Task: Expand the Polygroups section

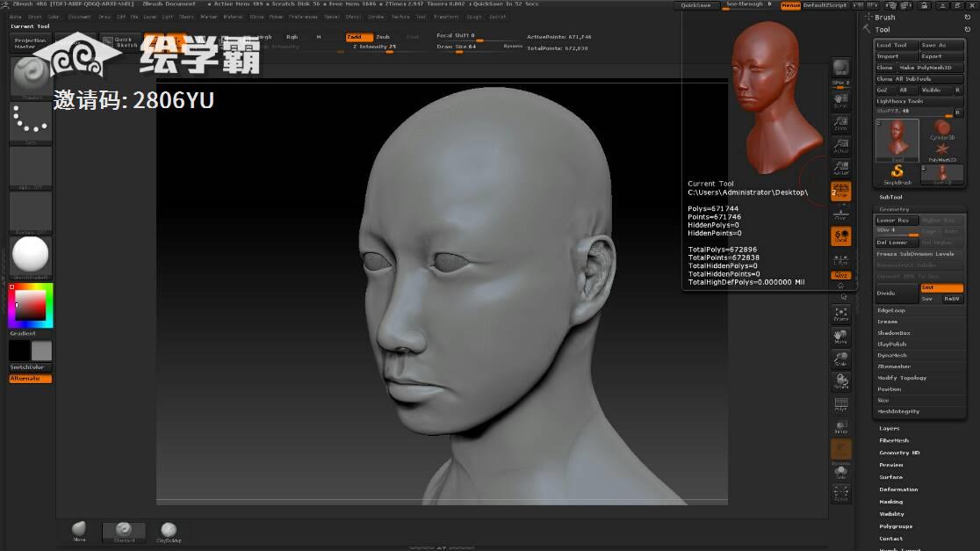Action: [x=895, y=526]
